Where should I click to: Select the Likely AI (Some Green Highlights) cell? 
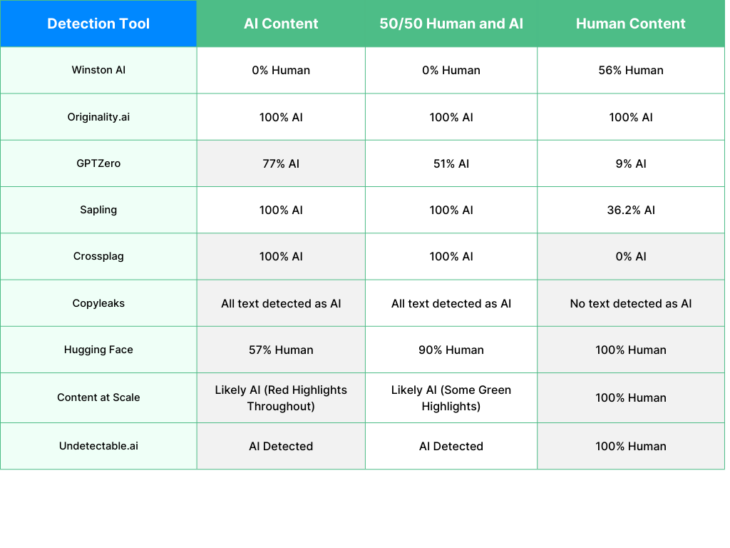451,397
